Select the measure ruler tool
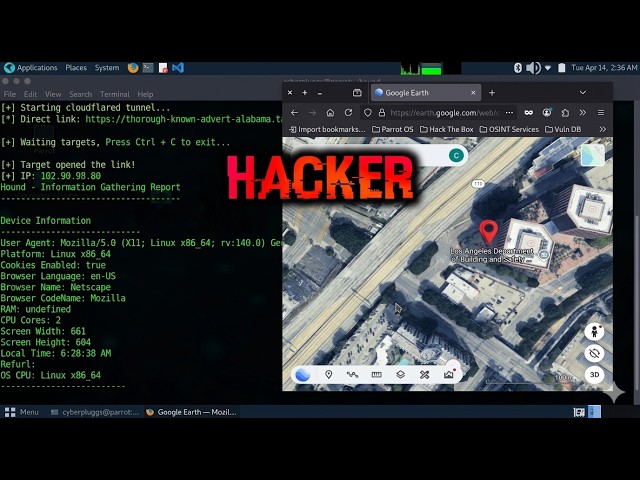Viewport: 640px width, 480px height. point(376,375)
